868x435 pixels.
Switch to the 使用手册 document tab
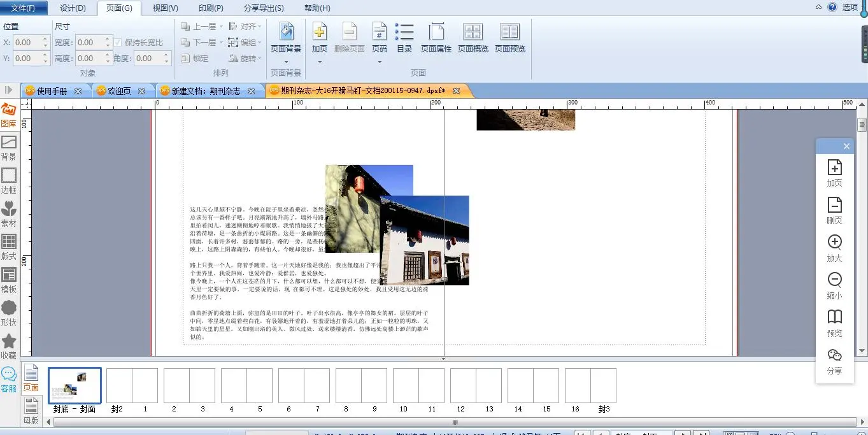(x=52, y=91)
